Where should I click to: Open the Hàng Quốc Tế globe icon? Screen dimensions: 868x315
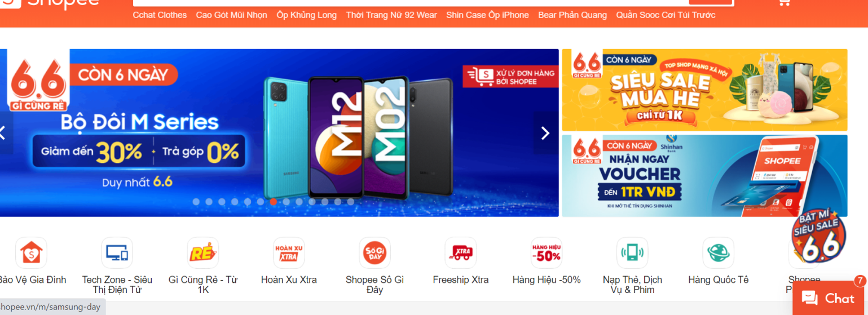pos(719,252)
